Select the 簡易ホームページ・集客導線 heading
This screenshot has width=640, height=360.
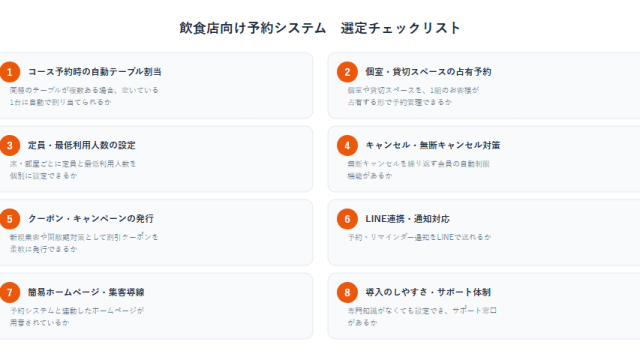coord(86,292)
